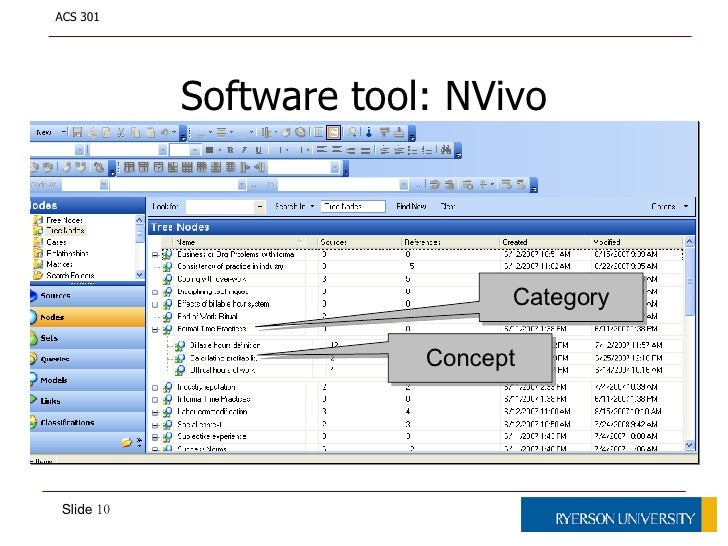
Task: Justify text with the alignment icon
Action: 366,150
